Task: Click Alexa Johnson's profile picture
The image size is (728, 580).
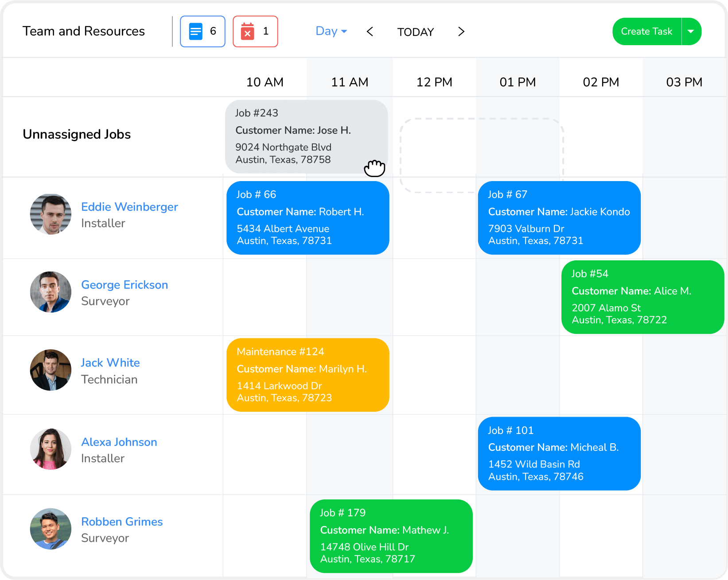Action: point(51,449)
